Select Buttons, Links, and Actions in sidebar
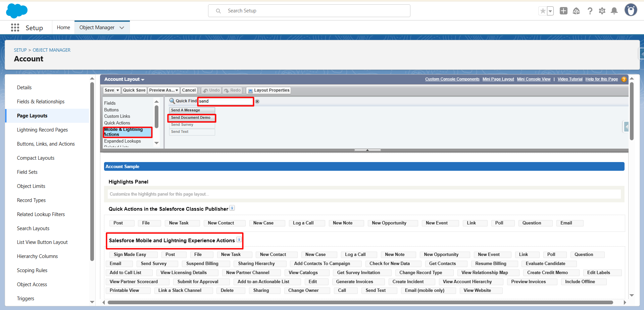The height and width of the screenshot is (310, 644). (46, 144)
